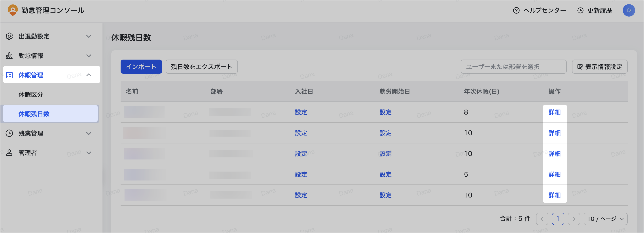Click 残日数をエクスポート button
This screenshot has height=233, width=644.
[x=201, y=67]
